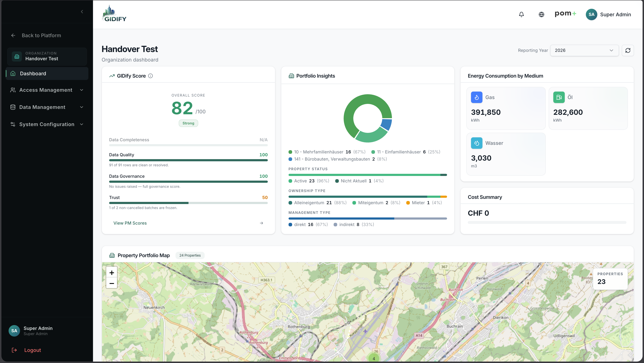Select the Handover Test organization card

(x=47, y=57)
